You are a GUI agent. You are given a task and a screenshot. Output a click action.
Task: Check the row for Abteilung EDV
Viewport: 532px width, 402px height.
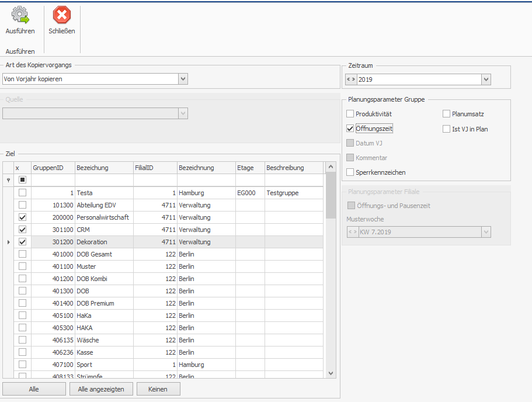coord(22,205)
